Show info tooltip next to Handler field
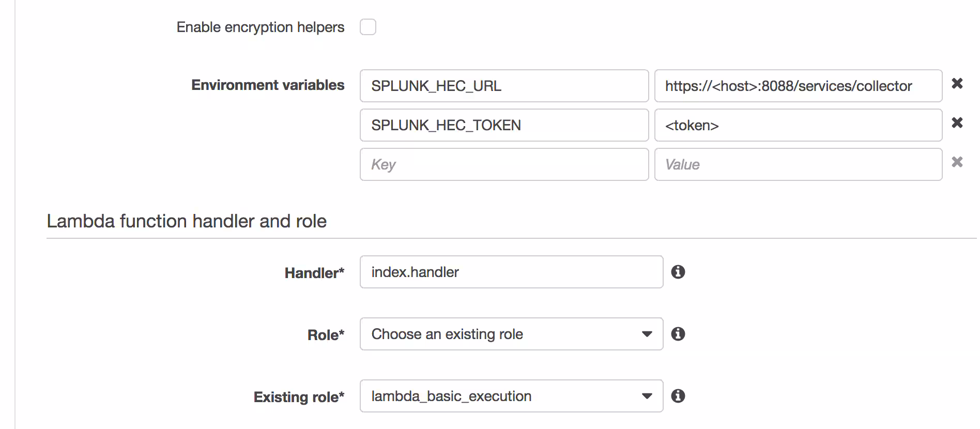 [x=679, y=272]
